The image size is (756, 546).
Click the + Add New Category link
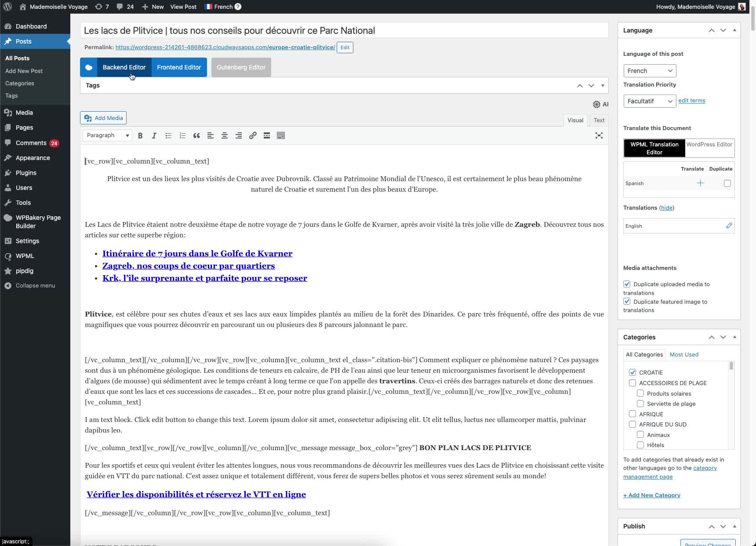click(652, 495)
